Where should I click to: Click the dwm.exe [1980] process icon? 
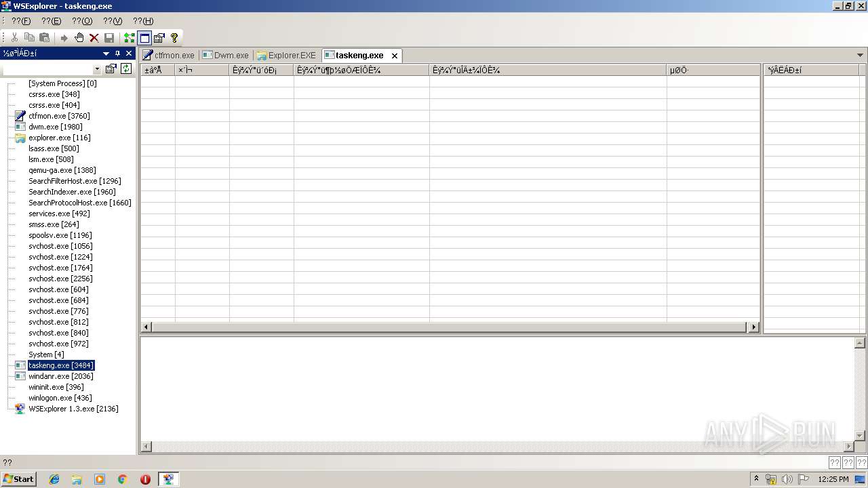(x=20, y=127)
